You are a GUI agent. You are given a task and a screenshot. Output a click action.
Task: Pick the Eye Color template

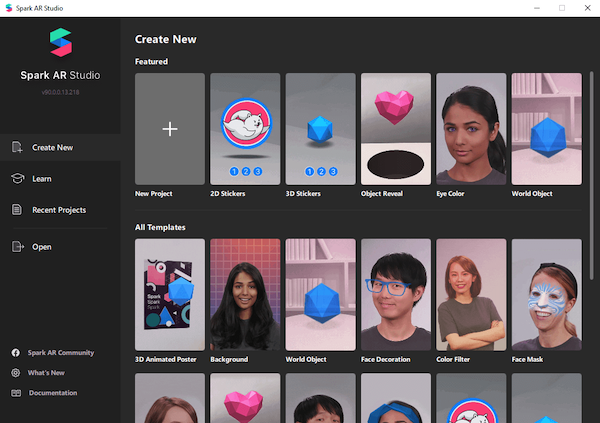(x=471, y=129)
